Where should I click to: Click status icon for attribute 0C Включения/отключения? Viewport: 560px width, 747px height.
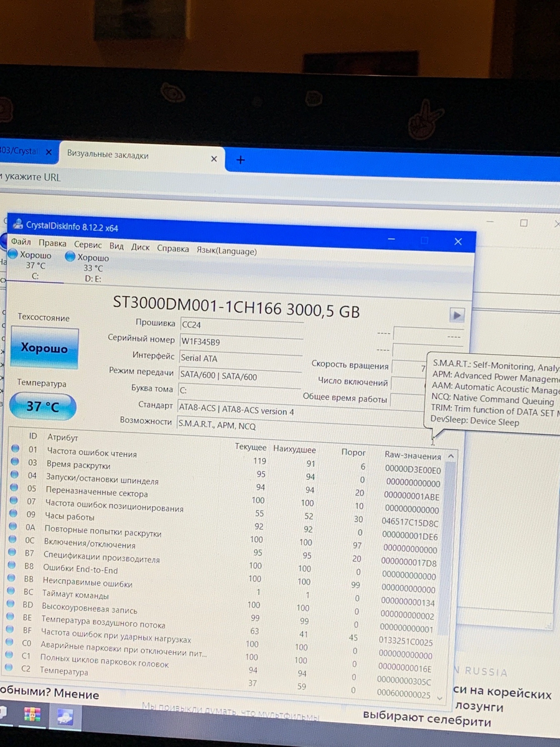pos(12,540)
